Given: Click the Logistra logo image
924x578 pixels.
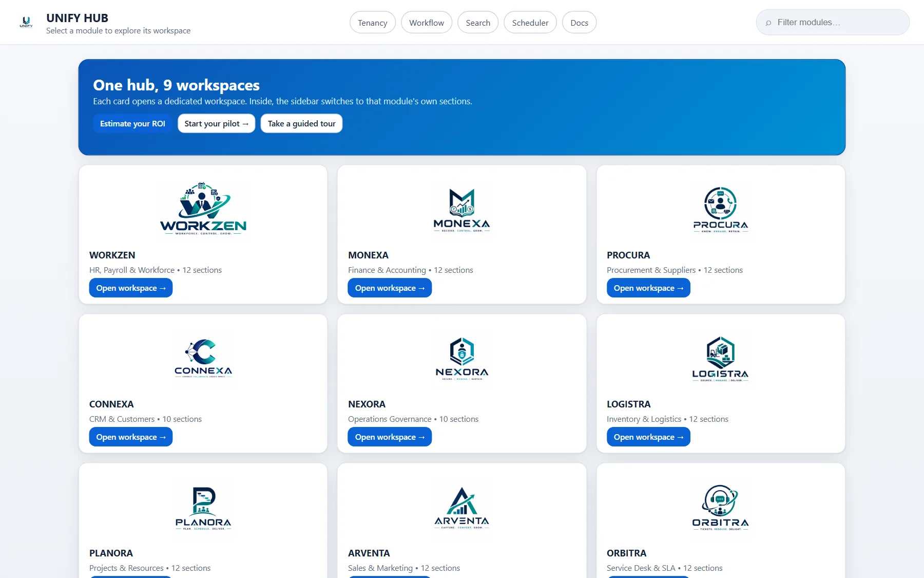Looking at the screenshot, I should click(x=721, y=358).
